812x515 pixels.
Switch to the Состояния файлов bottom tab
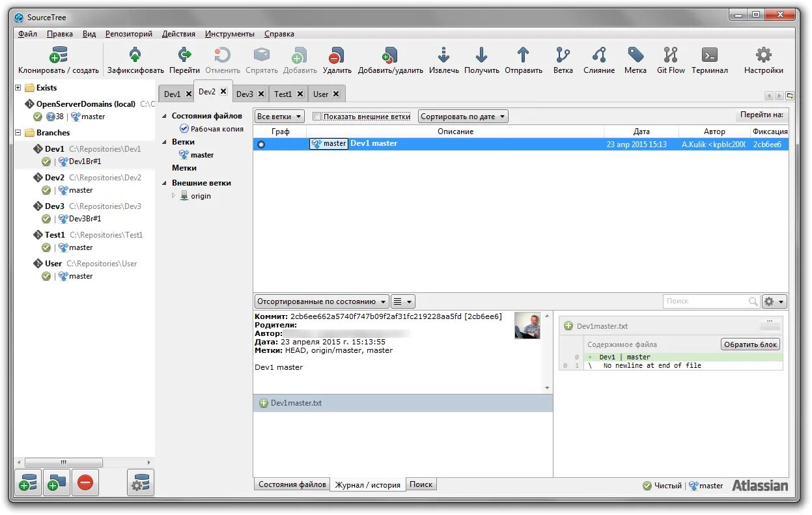click(292, 484)
